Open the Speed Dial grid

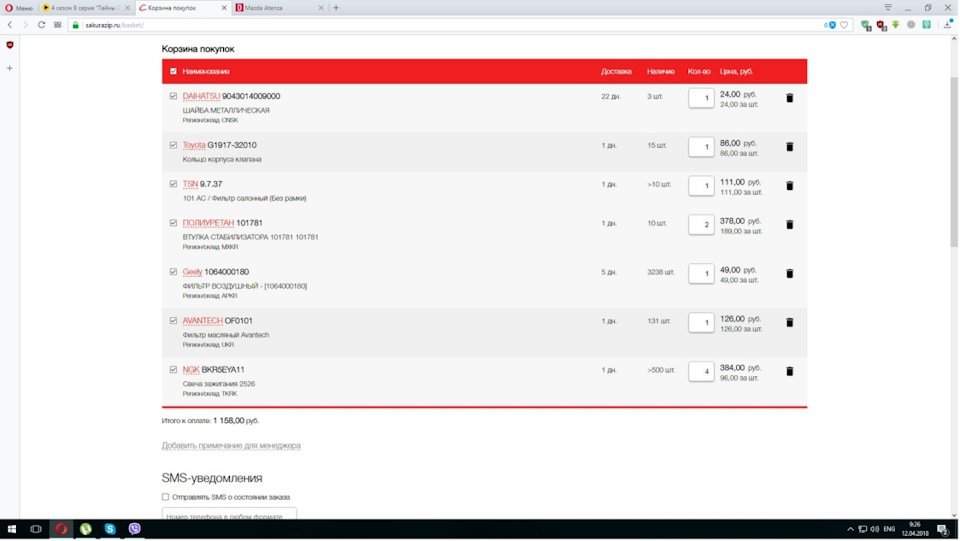point(58,25)
